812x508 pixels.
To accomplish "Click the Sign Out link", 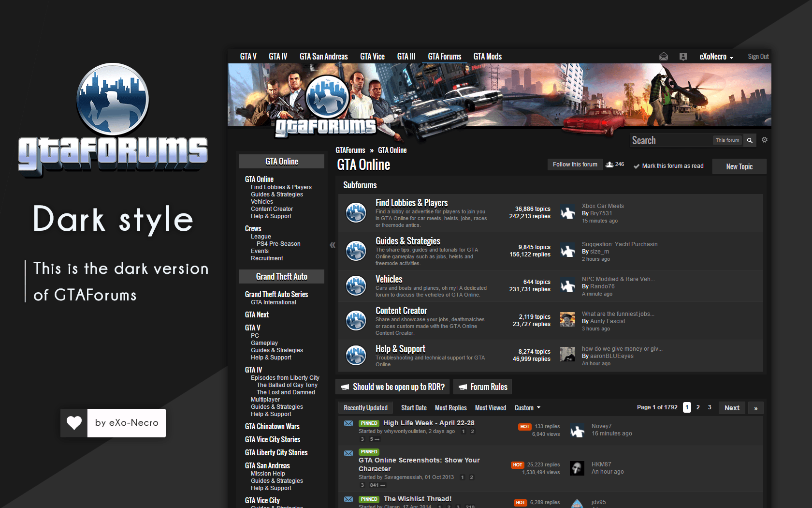I will (x=758, y=57).
